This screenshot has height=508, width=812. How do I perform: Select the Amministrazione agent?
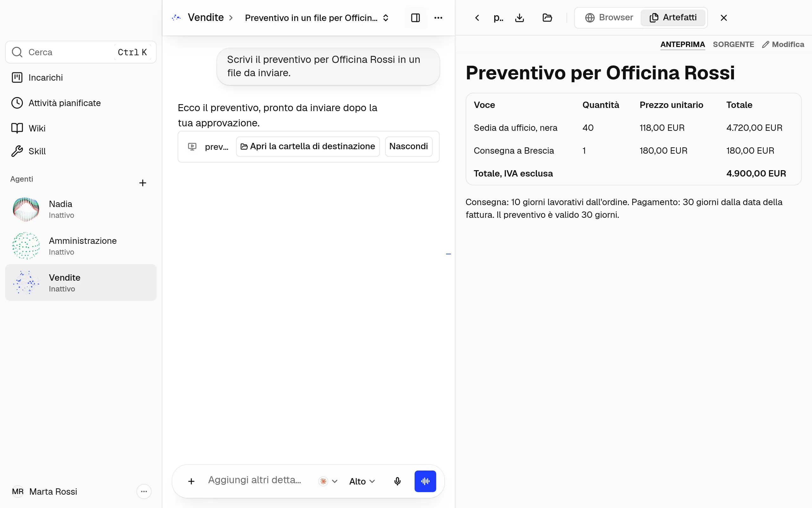click(x=81, y=246)
